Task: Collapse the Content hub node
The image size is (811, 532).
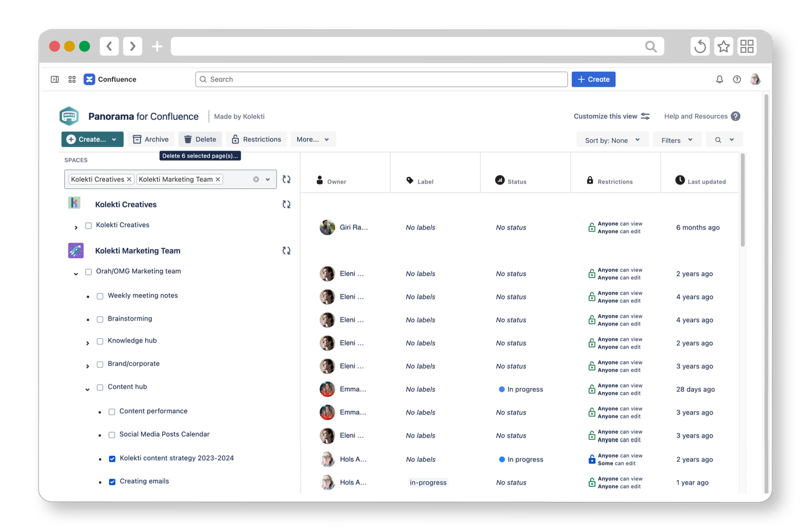Action: (87, 390)
